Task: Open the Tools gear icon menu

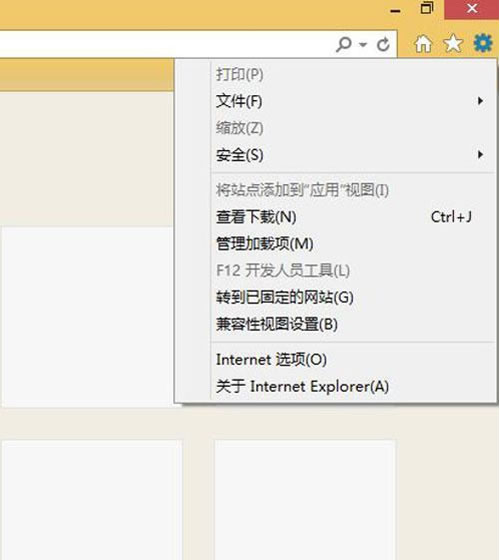Action: (483, 43)
